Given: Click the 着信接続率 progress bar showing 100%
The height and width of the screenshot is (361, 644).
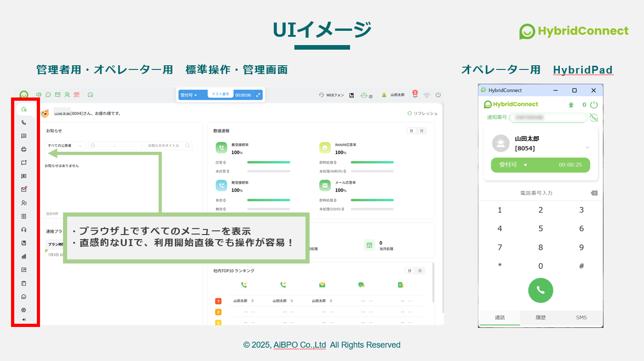Looking at the screenshot, I should (x=268, y=162).
